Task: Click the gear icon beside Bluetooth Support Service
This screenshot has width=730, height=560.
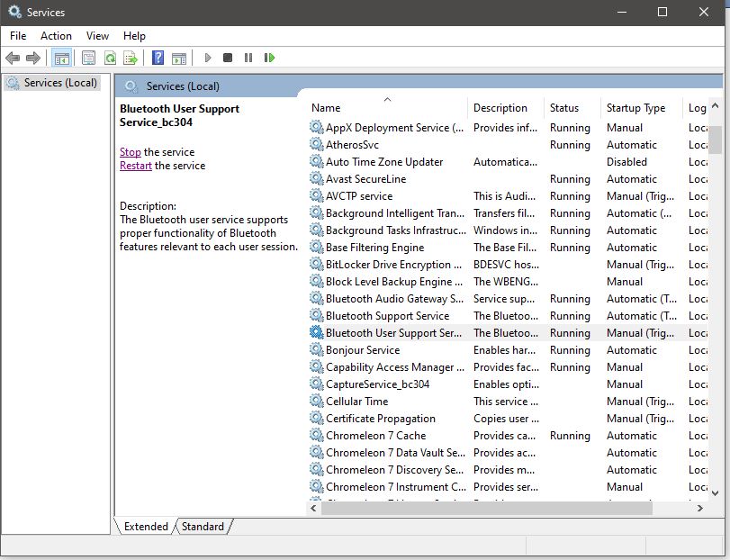Action: (x=317, y=316)
